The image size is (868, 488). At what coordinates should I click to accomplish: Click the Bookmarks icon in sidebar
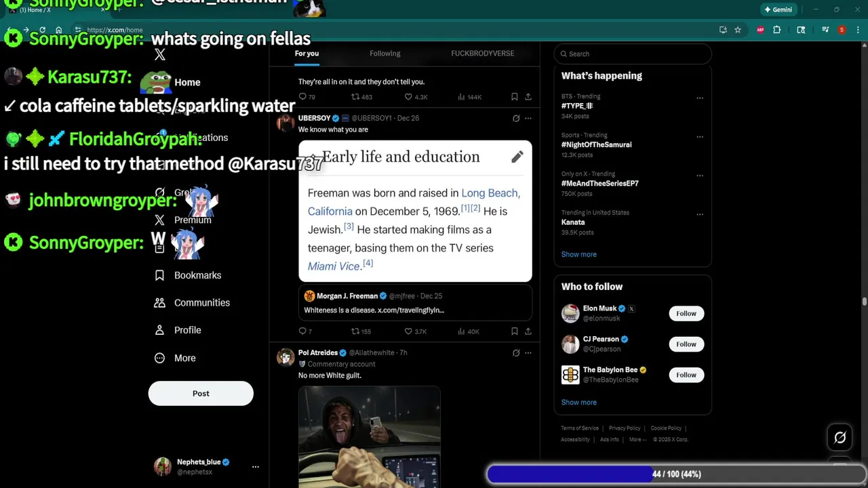[x=159, y=275]
